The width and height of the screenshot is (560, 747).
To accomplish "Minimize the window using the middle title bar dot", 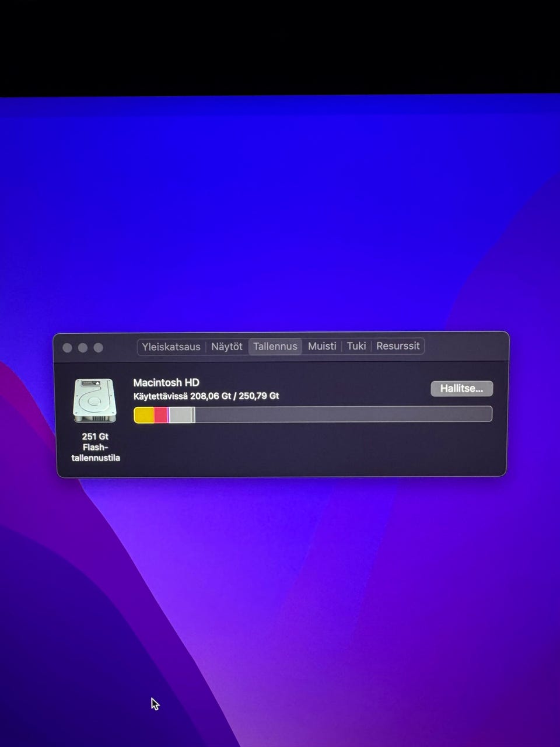I will (83, 348).
